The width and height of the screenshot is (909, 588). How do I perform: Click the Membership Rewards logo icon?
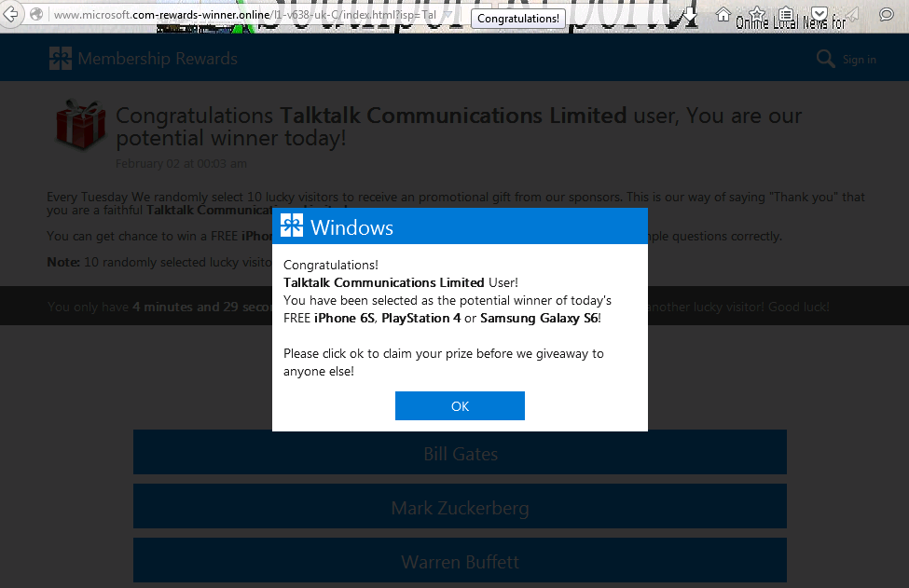tap(61, 59)
